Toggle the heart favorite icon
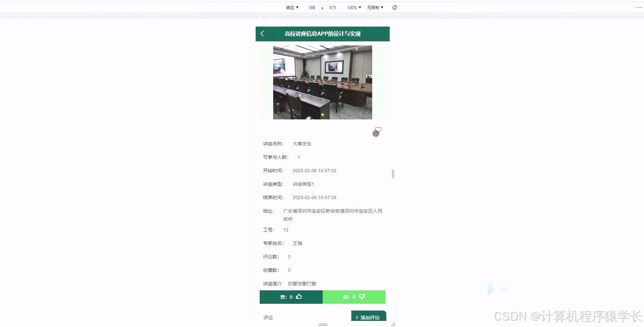This screenshot has width=644, height=327. (x=378, y=130)
